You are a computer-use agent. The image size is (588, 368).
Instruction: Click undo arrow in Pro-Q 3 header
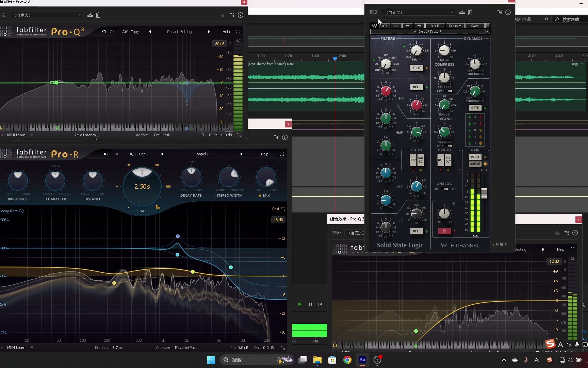(104, 32)
